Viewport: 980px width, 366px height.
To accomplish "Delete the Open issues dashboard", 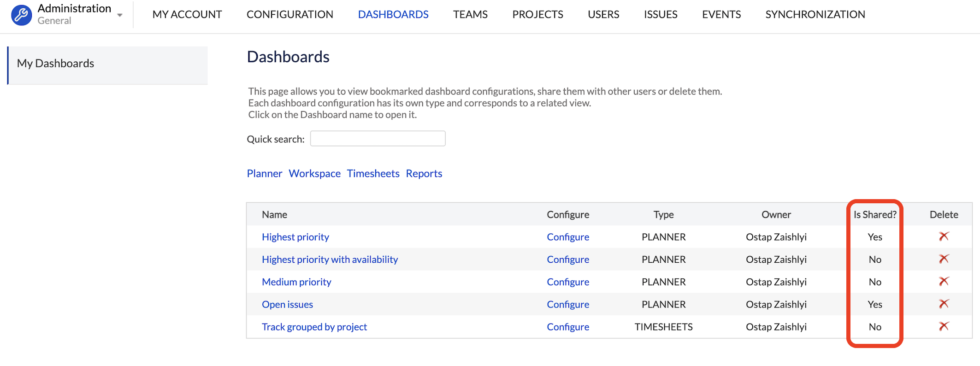I will point(944,304).
